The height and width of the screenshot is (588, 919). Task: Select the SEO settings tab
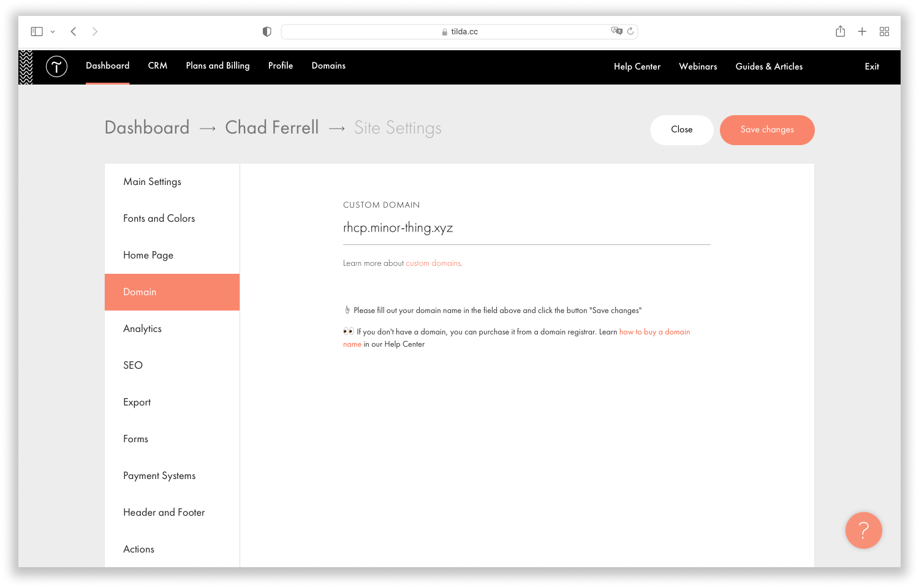(133, 365)
